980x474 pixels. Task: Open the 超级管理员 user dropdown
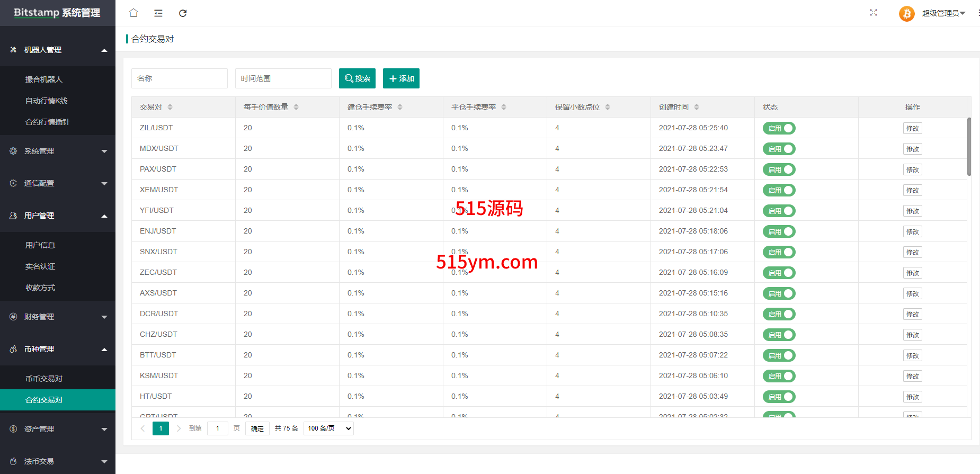[x=943, y=13]
